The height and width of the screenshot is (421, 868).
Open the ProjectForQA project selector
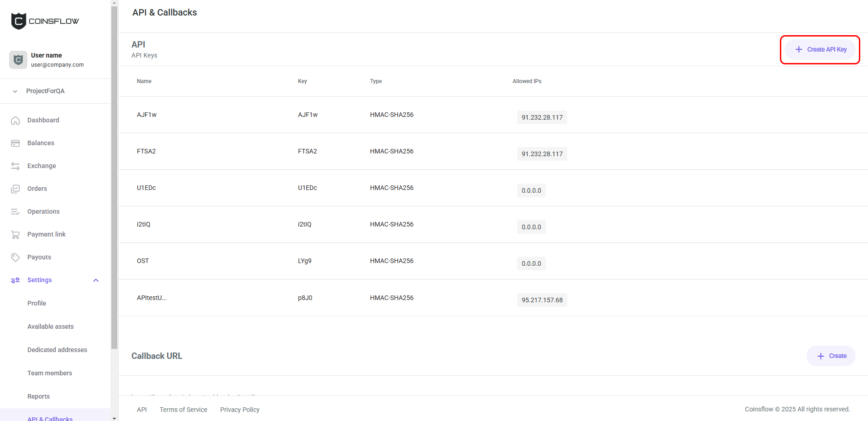[46, 91]
